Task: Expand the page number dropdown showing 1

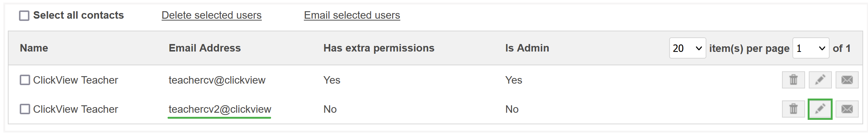Action: coord(811,48)
